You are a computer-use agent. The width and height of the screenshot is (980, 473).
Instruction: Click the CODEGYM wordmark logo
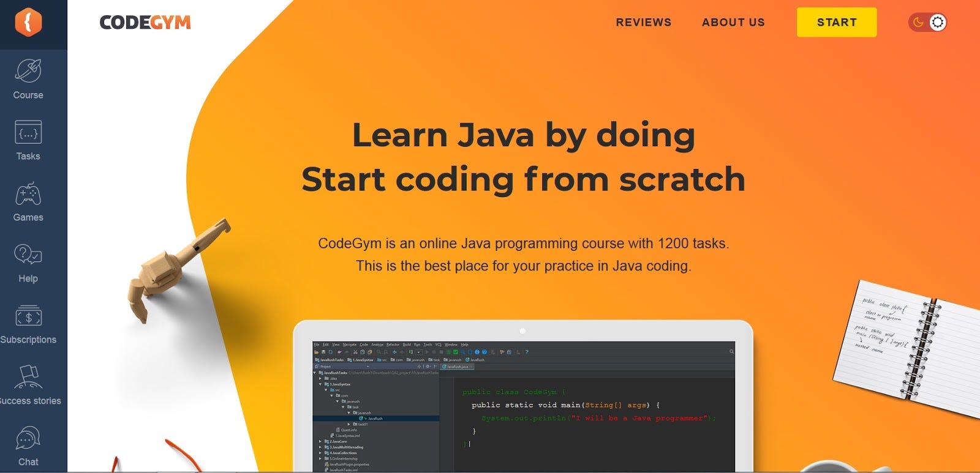pos(145,23)
